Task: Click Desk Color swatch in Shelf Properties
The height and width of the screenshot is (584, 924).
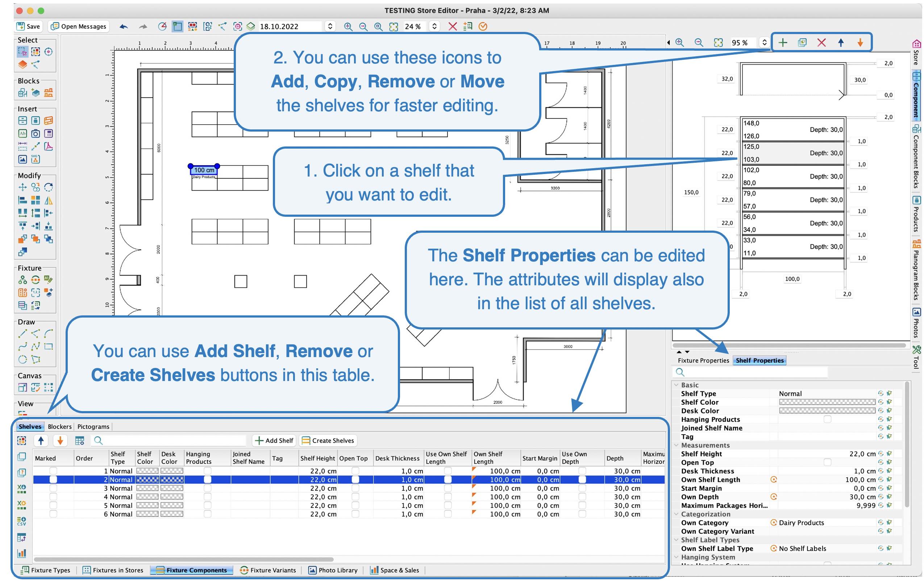Action: pos(827,410)
